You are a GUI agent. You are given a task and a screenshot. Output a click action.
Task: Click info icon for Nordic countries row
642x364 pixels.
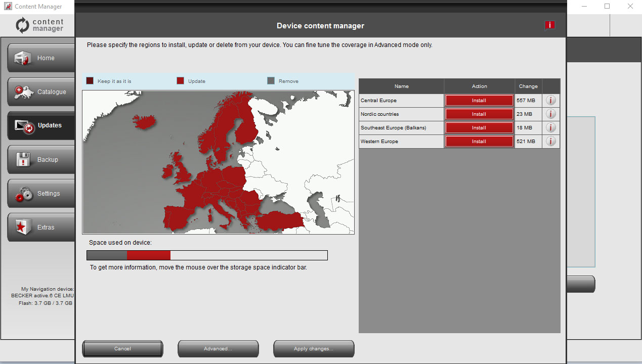pos(551,114)
